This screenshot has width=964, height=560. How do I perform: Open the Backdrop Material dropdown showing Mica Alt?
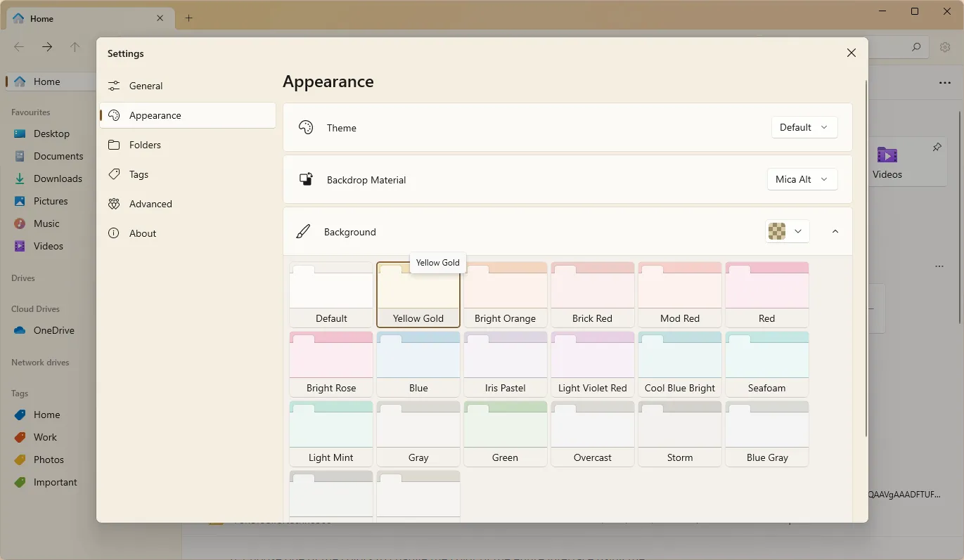click(x=802, y=179)
